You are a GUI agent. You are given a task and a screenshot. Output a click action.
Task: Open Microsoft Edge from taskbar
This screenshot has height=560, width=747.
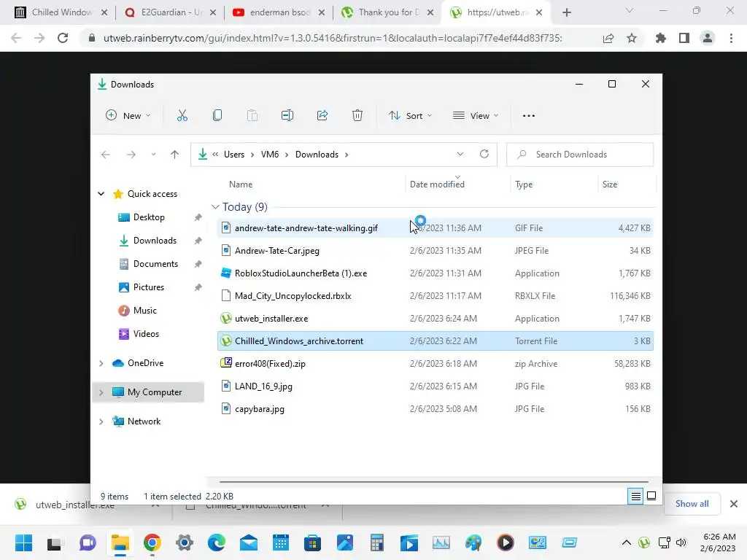coord(216,542)
